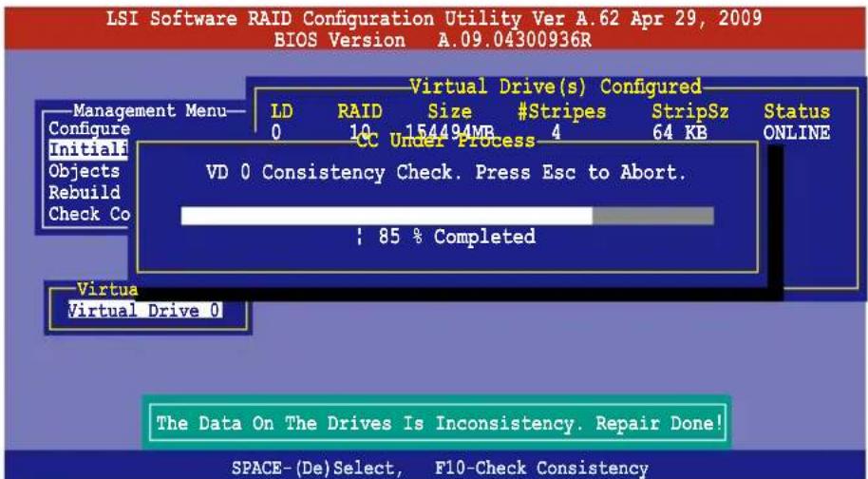
Task: Click the 'SPACE-(De)Select' key hint
Action: pyautogui.click(x=317, y=469)
